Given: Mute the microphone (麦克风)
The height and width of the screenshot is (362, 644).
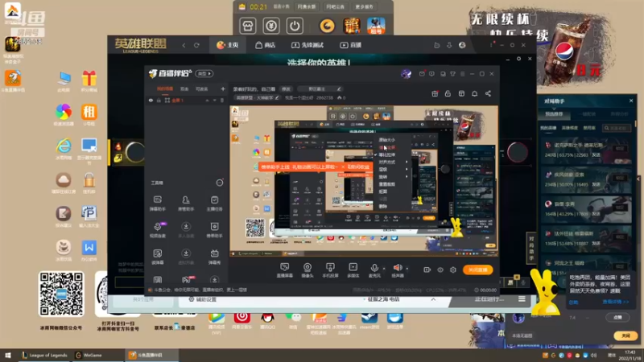Looking at the screenshot, I should tap(374, 270).
